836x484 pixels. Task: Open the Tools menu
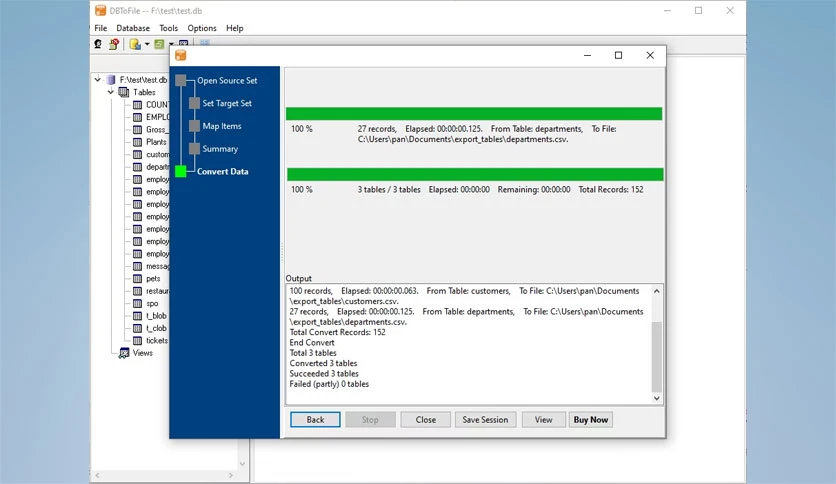point(168,28)
